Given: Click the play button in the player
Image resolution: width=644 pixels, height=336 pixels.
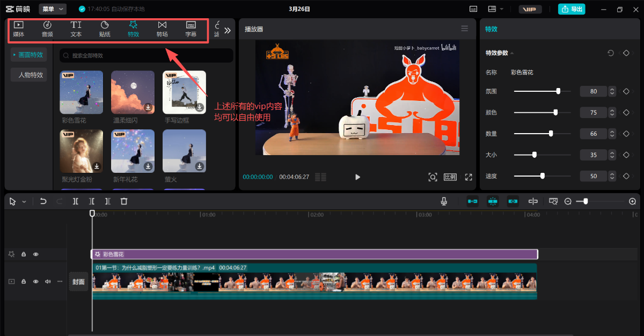Looking at the screenshot, I should 358,177.
